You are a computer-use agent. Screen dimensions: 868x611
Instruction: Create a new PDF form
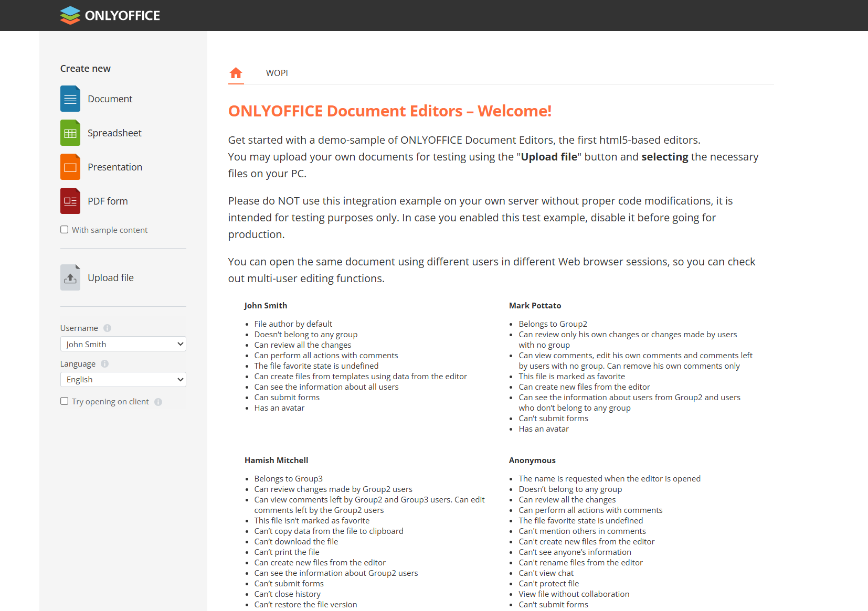(x=108, y=201)
